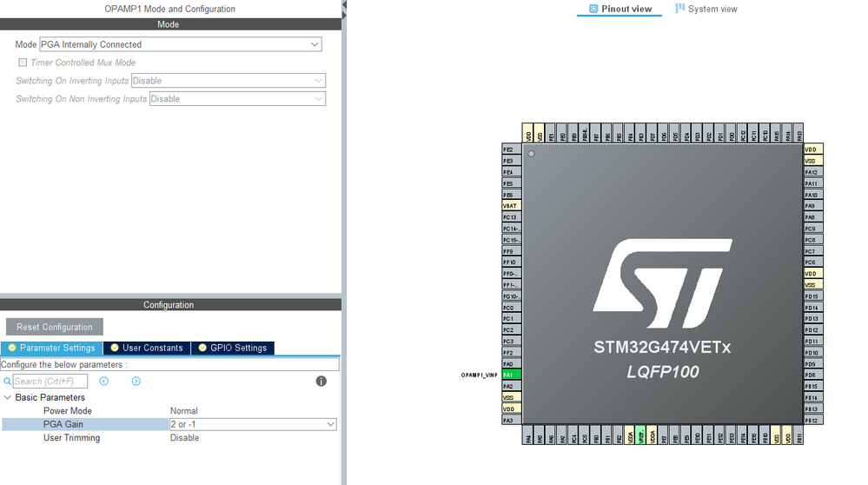Click the PD8 pin on right edge
This screenshot has height=485, width=868.
(813, 375)
